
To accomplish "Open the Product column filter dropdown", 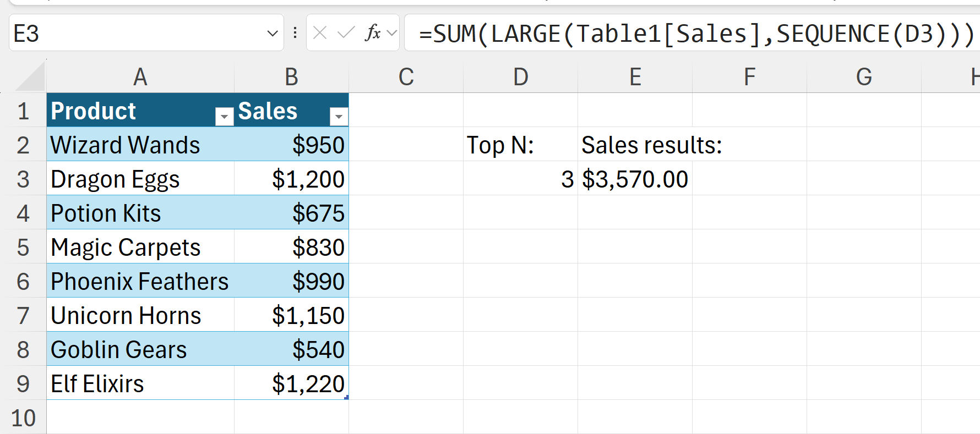I will [x=224, y=116].
